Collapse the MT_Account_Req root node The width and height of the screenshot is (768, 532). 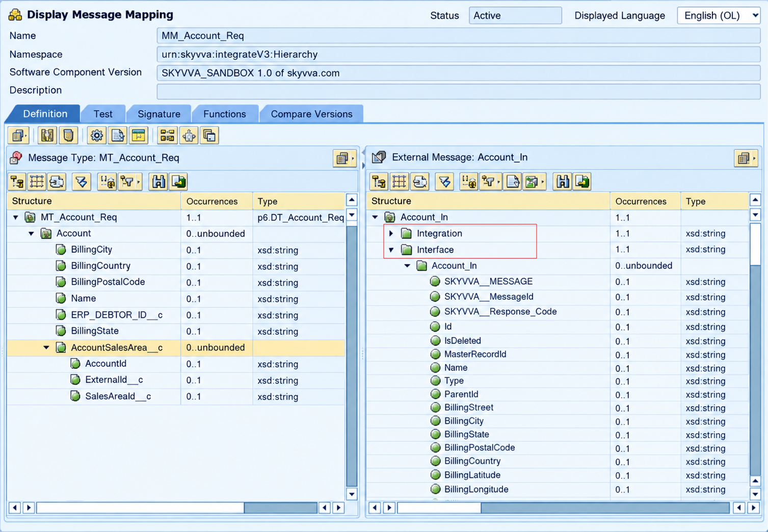tap(16, 218)
